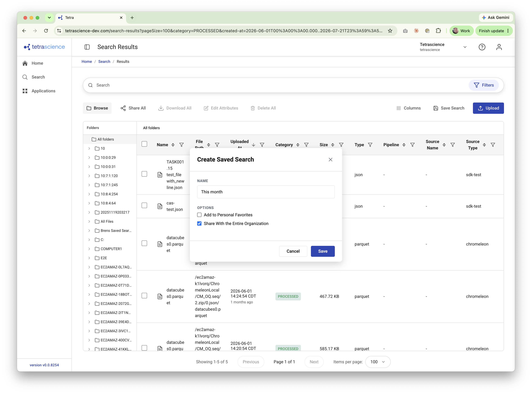The image size is (532, 394).
Task: Click the Source Type filter icon
Action: [x=493, y=145]
